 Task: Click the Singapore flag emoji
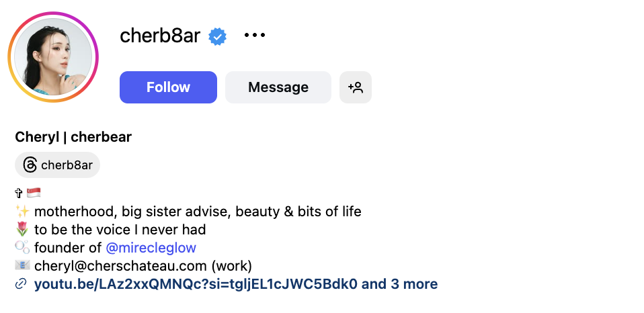click(34, 193)
